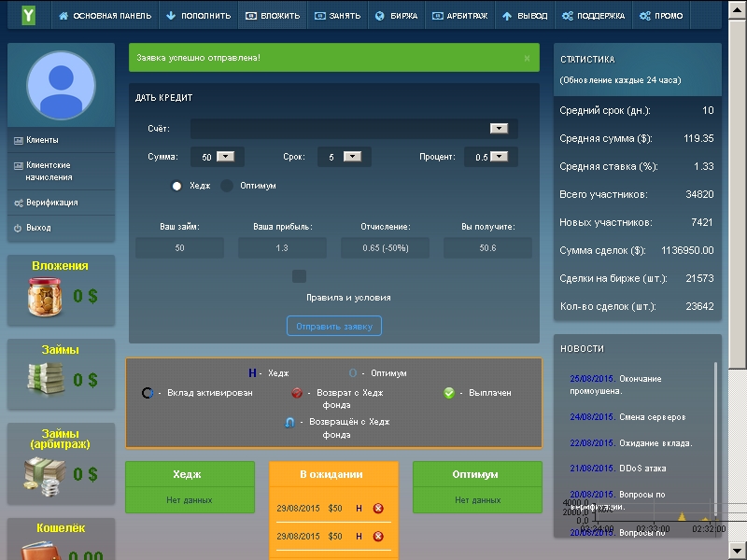Image resolution: width=747 pixels, height=560 pixels.
Task: Open the Вложить menu item
Action: (x=273, y=16)
